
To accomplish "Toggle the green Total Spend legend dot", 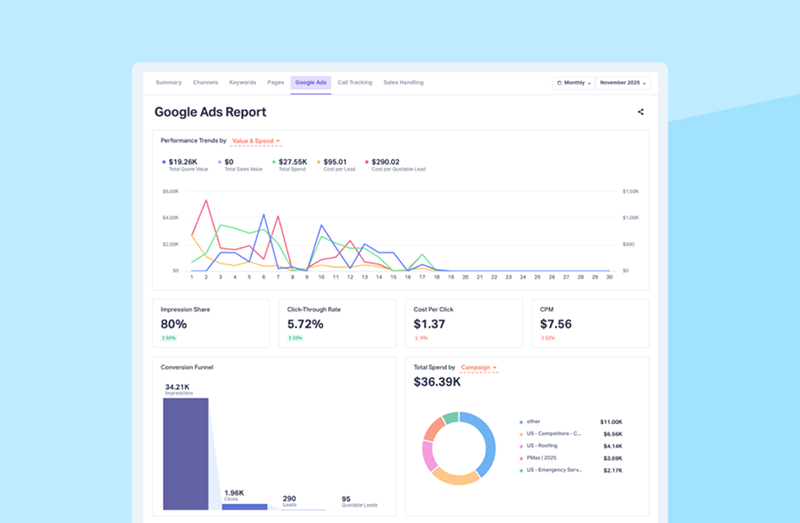I will (x=274, y=161).
